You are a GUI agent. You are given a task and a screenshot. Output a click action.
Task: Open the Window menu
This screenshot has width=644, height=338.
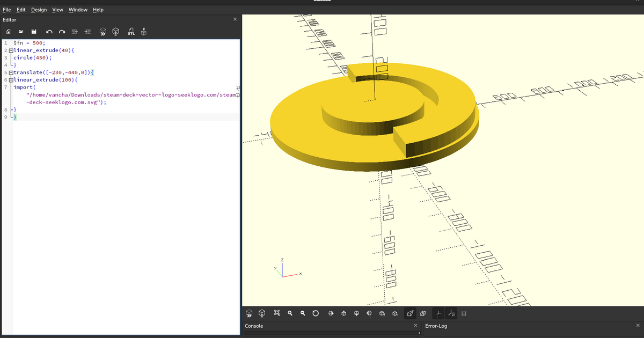point(78,10)
